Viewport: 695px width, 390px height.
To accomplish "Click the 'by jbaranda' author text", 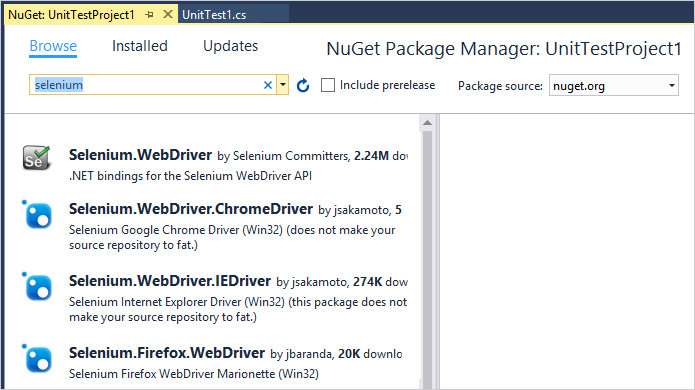I will pos(301,354).
